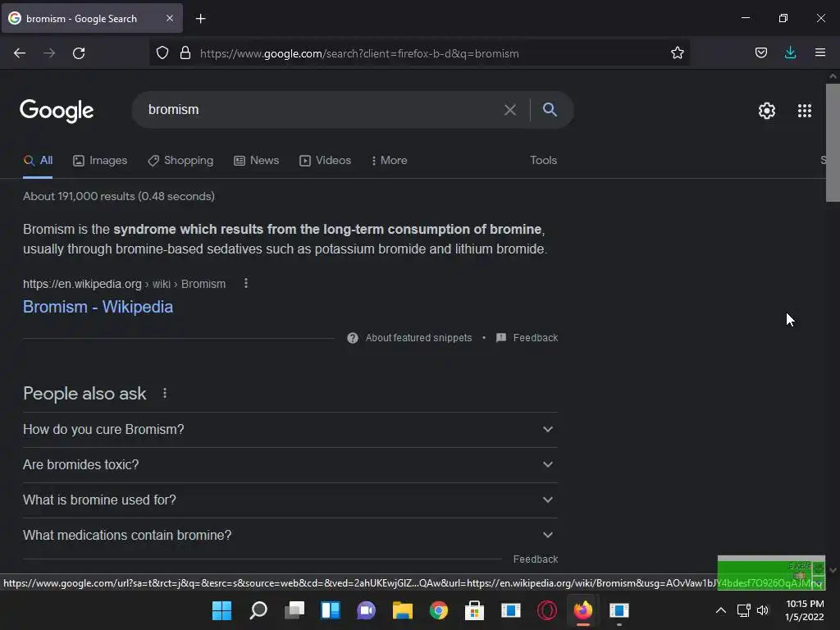Save to Pocket icon in toolbar
840x630 pixels.
[x=760, y=52]
